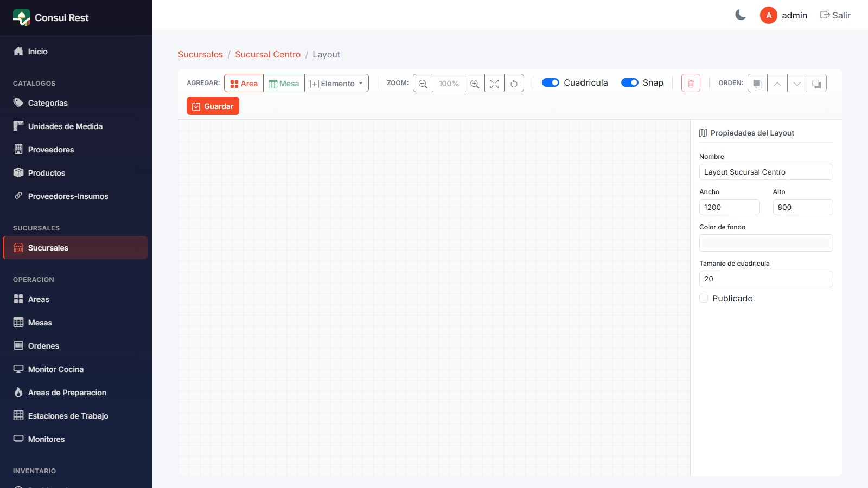Reset zoom with the circular arrow icon
The image size is (868, 488).
point(514,84)
